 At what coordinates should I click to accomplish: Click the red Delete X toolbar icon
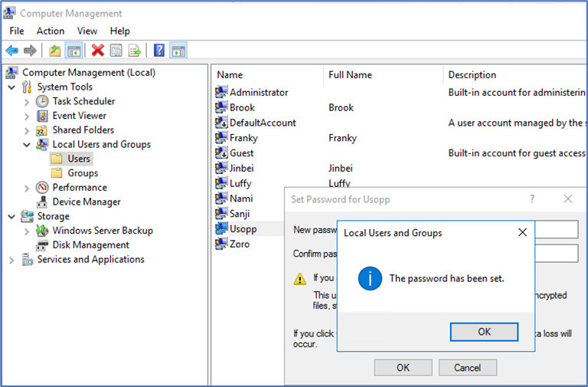[97, 51]
